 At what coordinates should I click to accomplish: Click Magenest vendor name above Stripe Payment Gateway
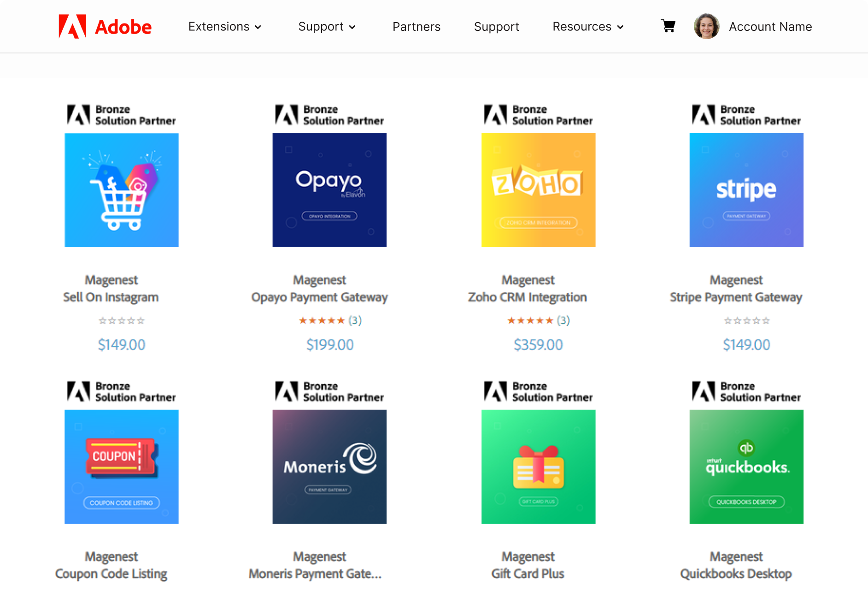[x=736, y=280]
